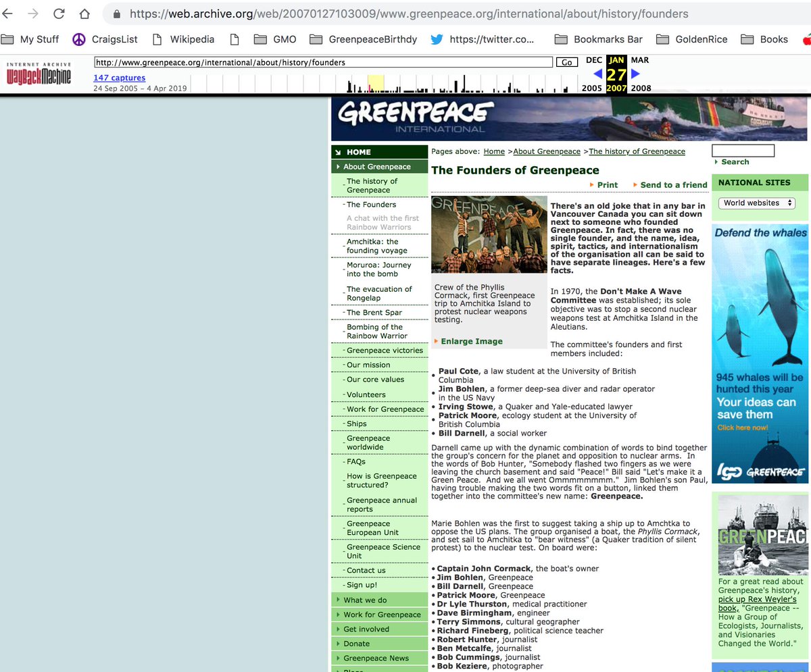811x672 pixels.
Task: Expand the lower Work for Greenpeace section
Action: (380, 615)
